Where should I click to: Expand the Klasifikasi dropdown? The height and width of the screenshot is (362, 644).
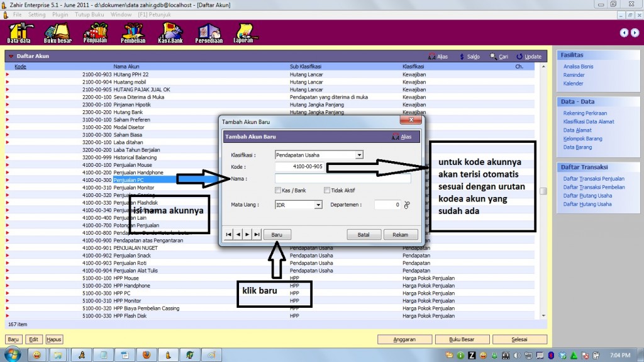(359, 155)
